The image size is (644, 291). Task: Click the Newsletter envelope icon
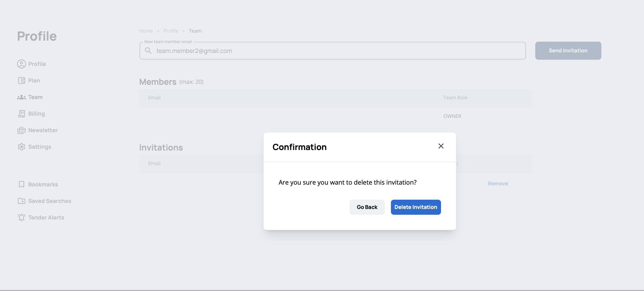tap(22, 130)
